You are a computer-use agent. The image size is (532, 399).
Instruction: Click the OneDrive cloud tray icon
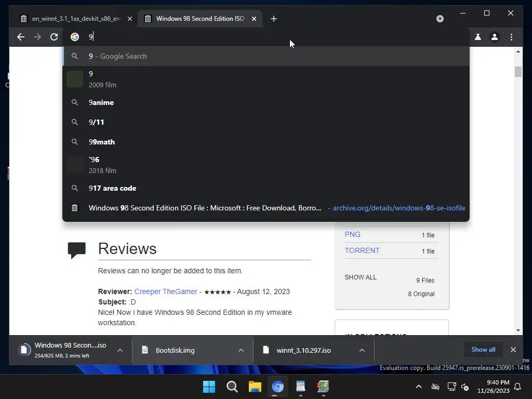click(435, 387)
